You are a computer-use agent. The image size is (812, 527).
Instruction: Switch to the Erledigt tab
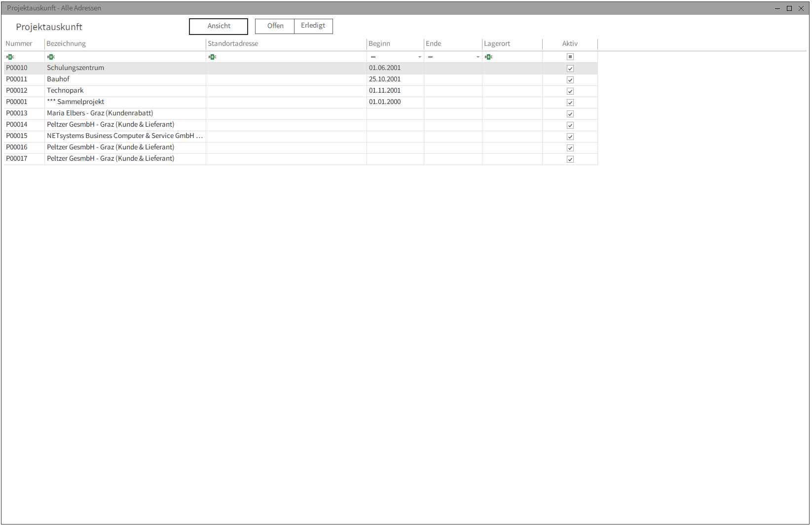coord(313,26)
